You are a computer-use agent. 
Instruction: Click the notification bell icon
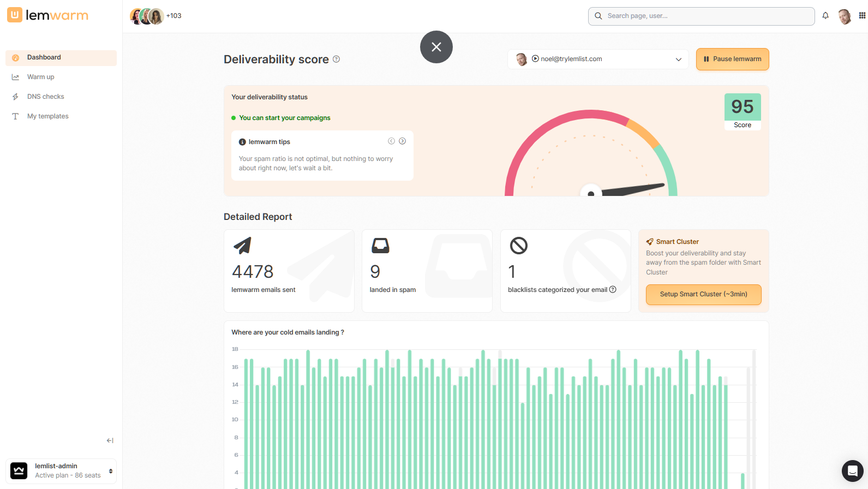point(825,16)
